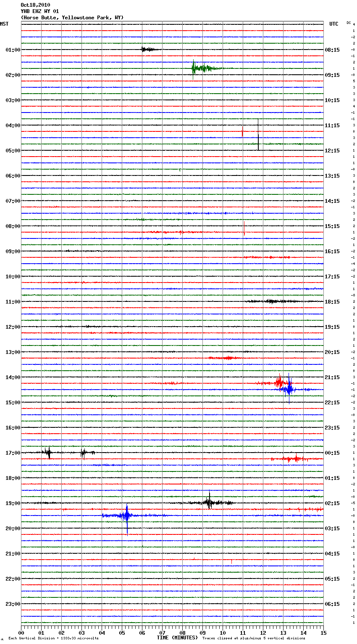The image size is (357, 644).
Task: Click minute label 15 on the bottom axis
Action: pyautogui.click(x=323, y=633)
